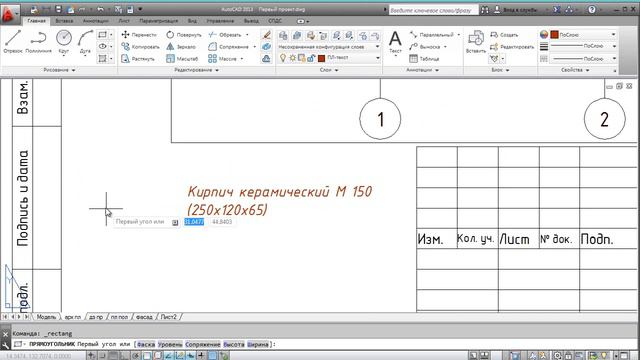Expand the Рисование panel
The height and width of the screenshot is (360, 640).
pos(59,70)
